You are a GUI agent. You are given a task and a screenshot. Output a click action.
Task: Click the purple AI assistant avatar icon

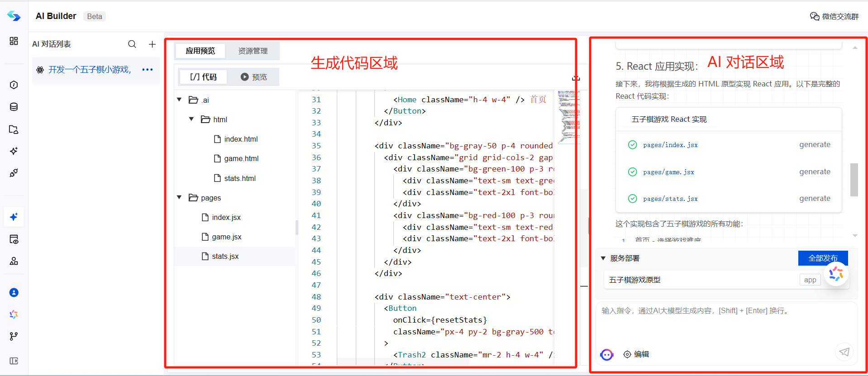tap(606, 354)
